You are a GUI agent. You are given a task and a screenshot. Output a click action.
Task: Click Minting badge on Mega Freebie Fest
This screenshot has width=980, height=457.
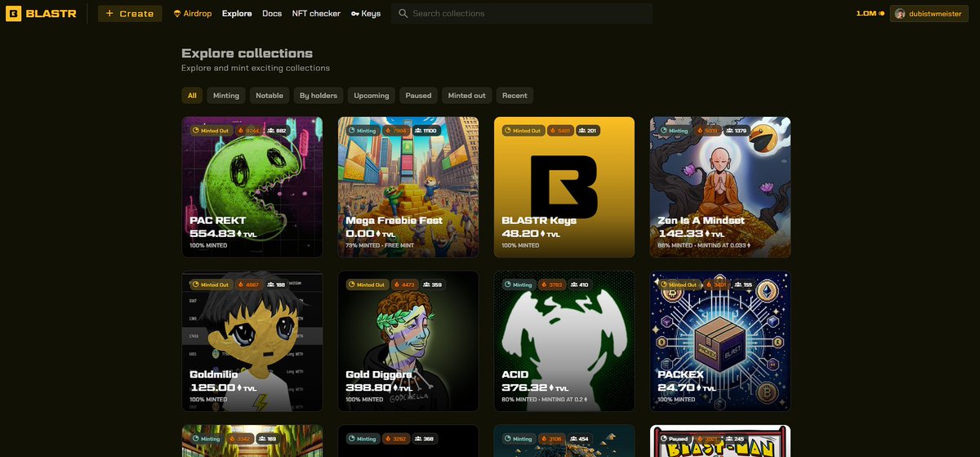[x=363, y=131]
